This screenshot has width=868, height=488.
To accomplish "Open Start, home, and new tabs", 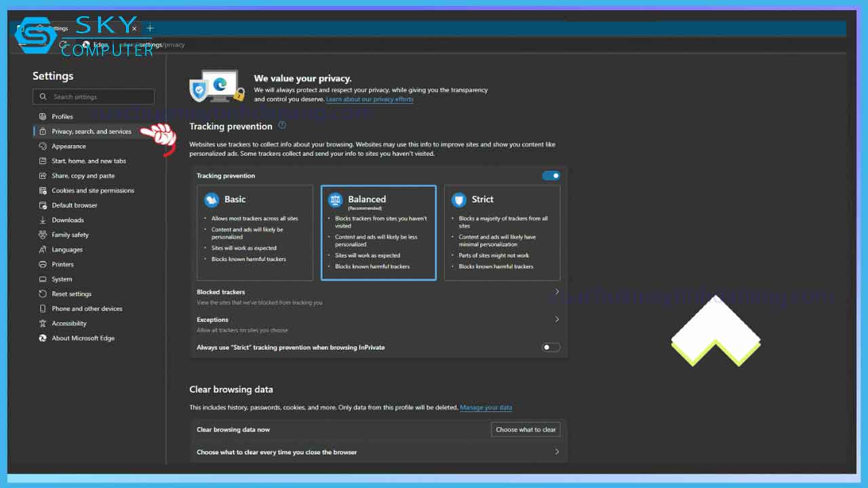I will pyautogui.click(x=89, y=161).
